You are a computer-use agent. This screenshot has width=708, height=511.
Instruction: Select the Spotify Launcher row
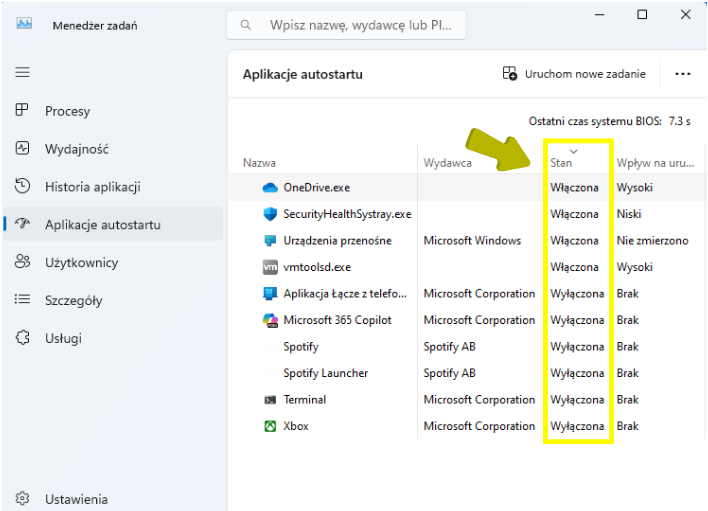point(325,373)
